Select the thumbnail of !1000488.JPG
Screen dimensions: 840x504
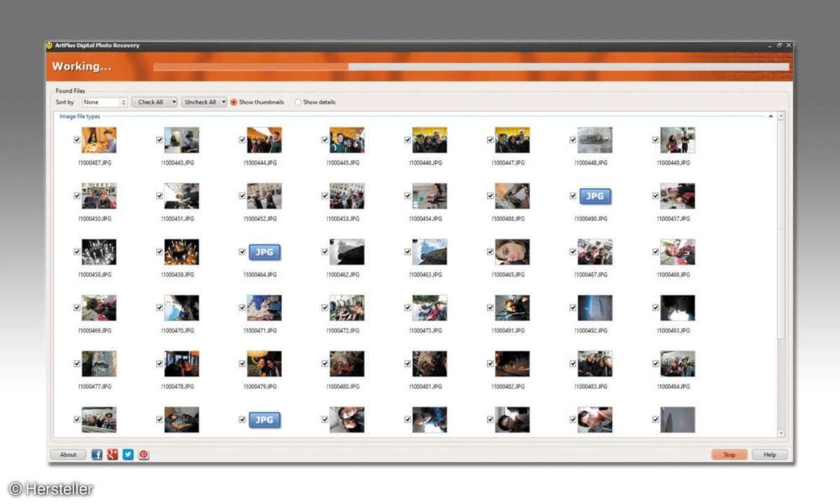click(x=512, y=196)
